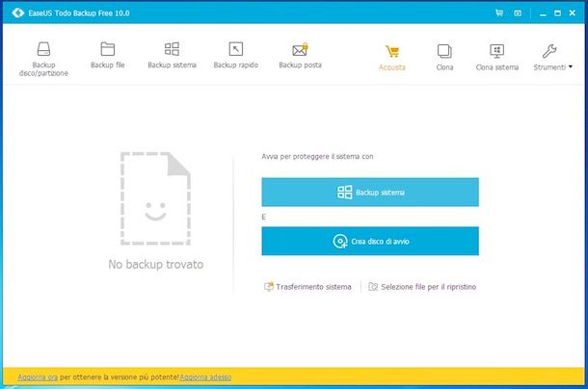Click the title bar shopping cart icon

click(x=499, y=13)
